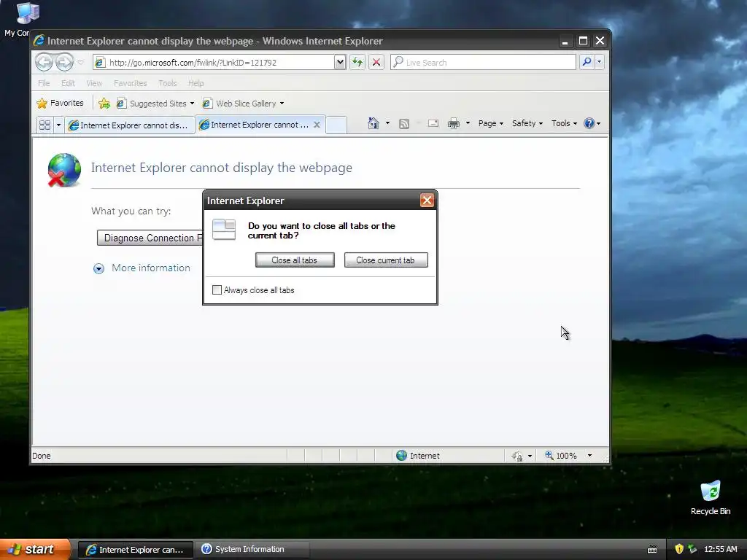Open the Edit menu
Image resolution: width=747 pixels, height=560 pixels.
(68, 83)
